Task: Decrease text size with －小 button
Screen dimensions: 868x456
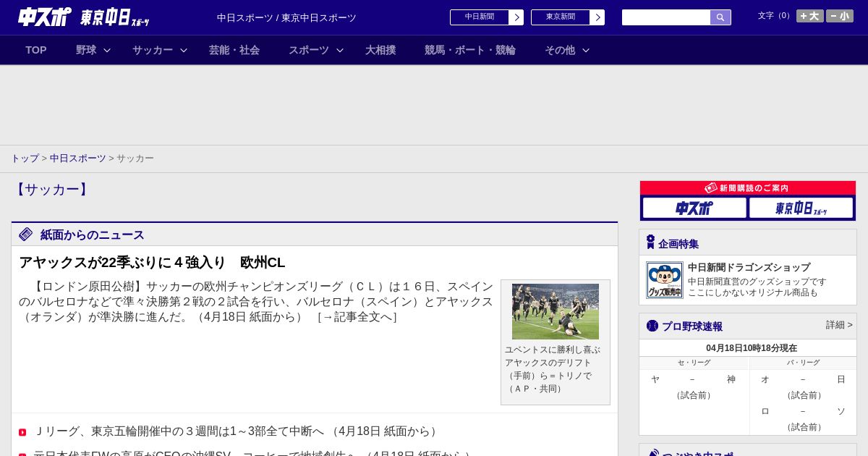Action: pos(840,16)
